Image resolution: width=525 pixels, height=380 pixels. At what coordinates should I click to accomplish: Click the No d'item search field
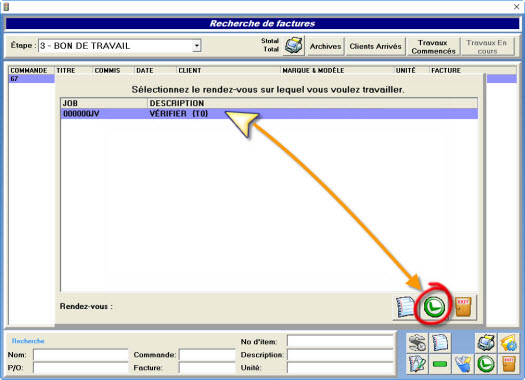pyautogui.click(x=340, y=341)
